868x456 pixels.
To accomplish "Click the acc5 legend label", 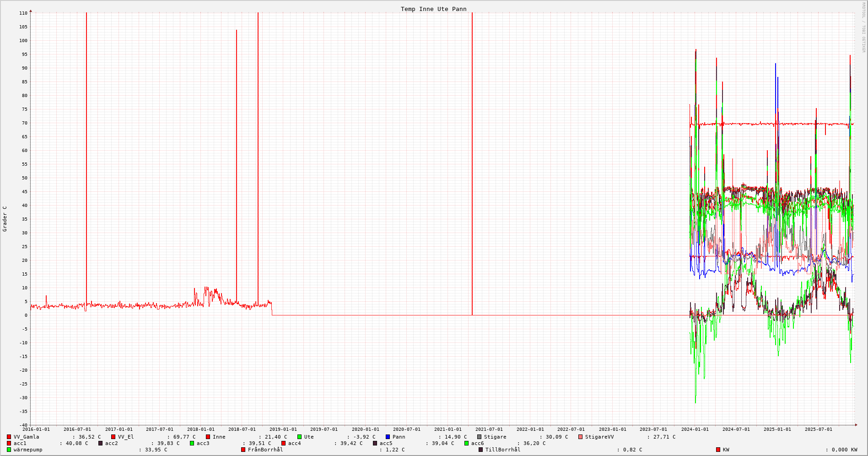I will [386, 443].
